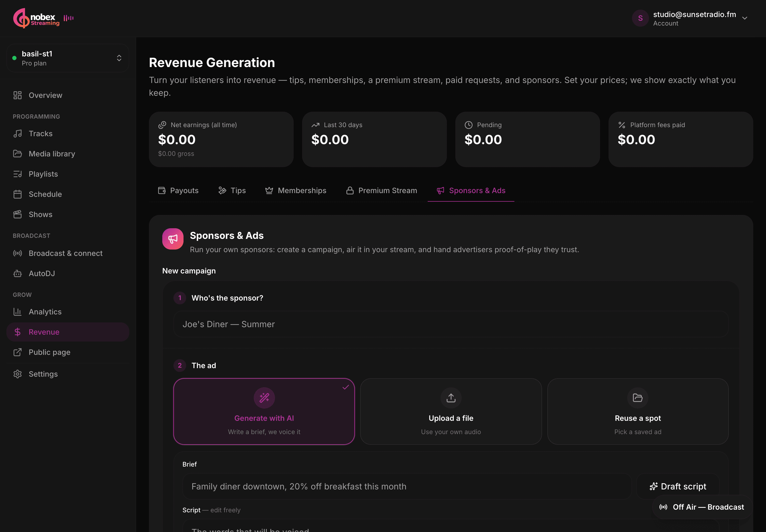The width and height of the screenshot is (766, 532).
Task: Click the Last 30 days trend icon
Action: click(x=315, y=125)
